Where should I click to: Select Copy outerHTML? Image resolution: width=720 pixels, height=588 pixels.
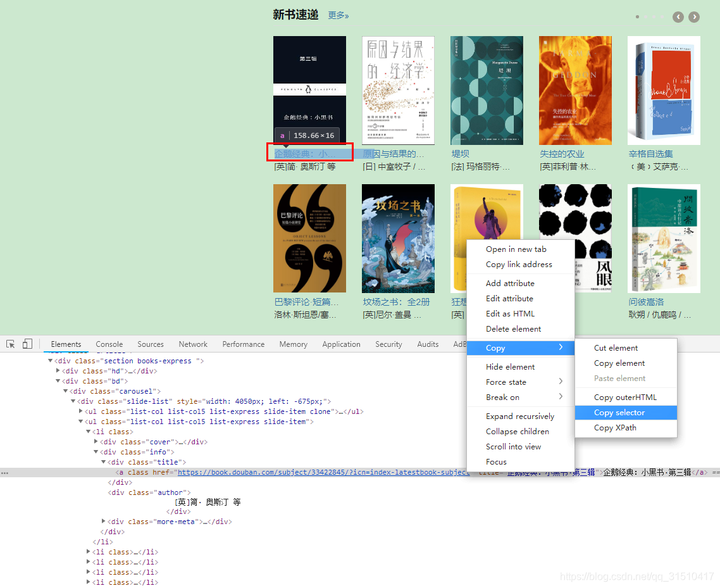pyautogui.click(x=626, y=397)
